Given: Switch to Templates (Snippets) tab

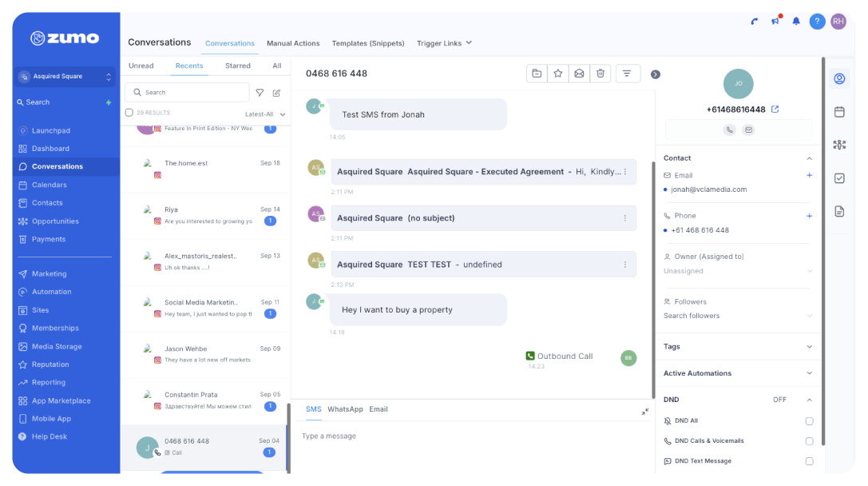Looking at the screenshot, I should pos(368,43).
